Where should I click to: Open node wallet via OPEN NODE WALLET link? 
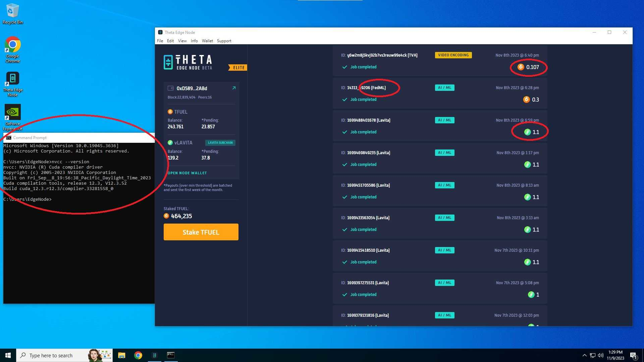tap(186, 173)
